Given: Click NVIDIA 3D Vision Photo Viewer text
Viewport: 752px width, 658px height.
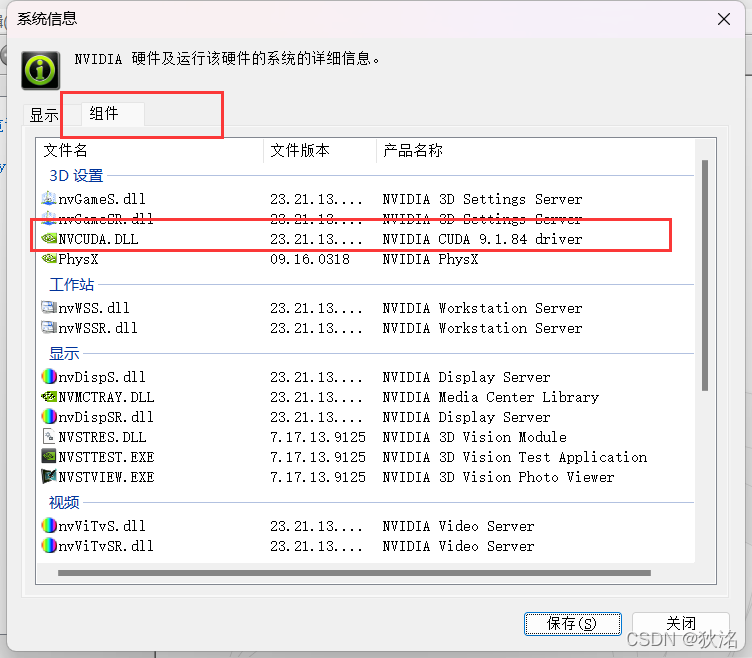Looking at the screenshot, I should click(498, 477).
